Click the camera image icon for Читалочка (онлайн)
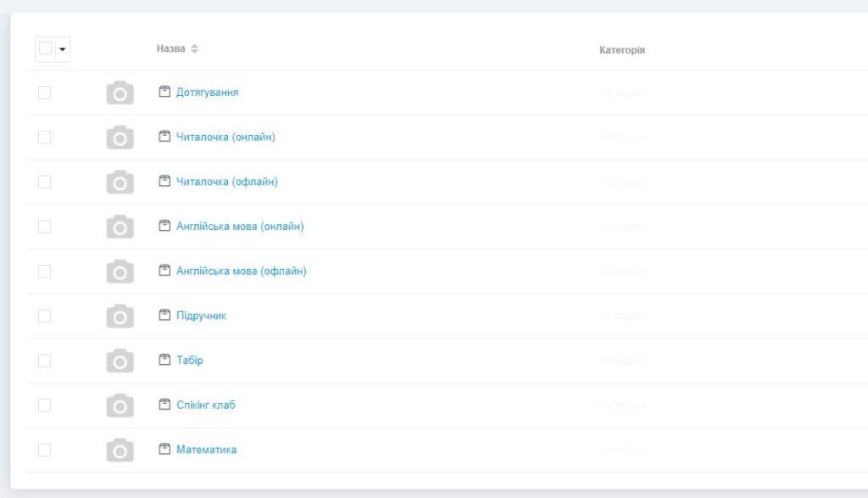 pos(120,137)
